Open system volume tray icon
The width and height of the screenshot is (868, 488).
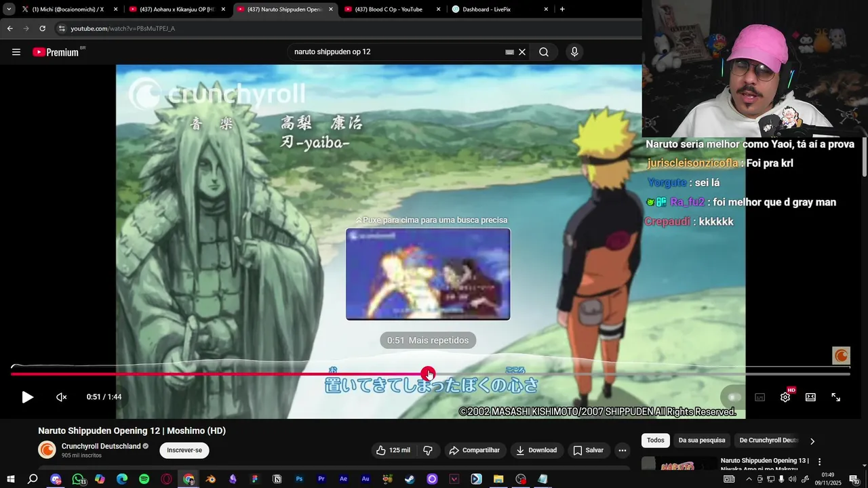click(x=793, y=479)
